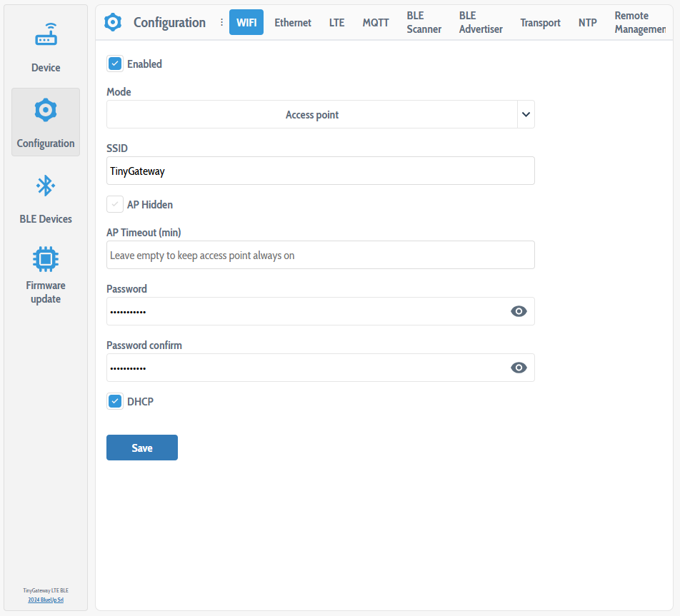Disable the Enabled checkbox
Image resolution: width=680 pixels, height=616 pixels.
click(x=115, y=64)
